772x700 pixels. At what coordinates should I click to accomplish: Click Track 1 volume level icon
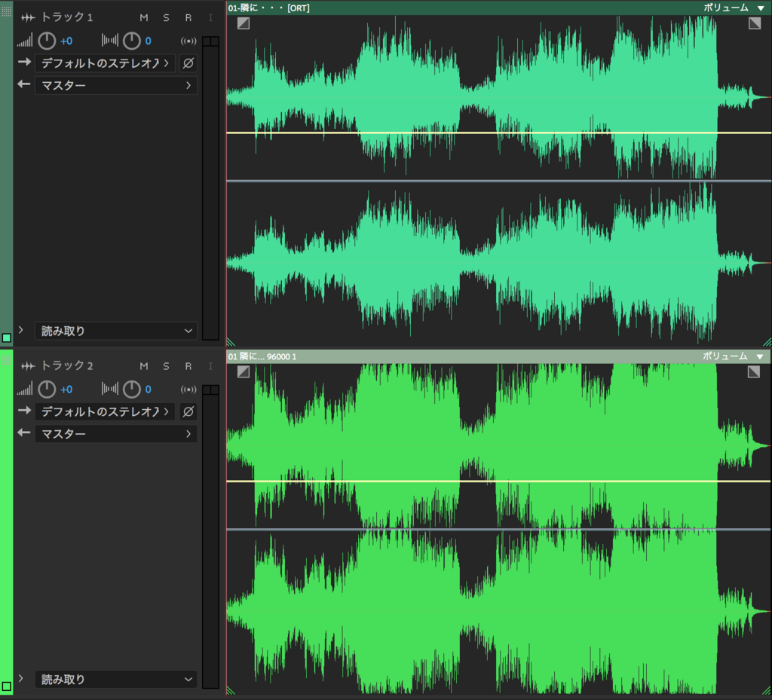(x=25, y=41)
